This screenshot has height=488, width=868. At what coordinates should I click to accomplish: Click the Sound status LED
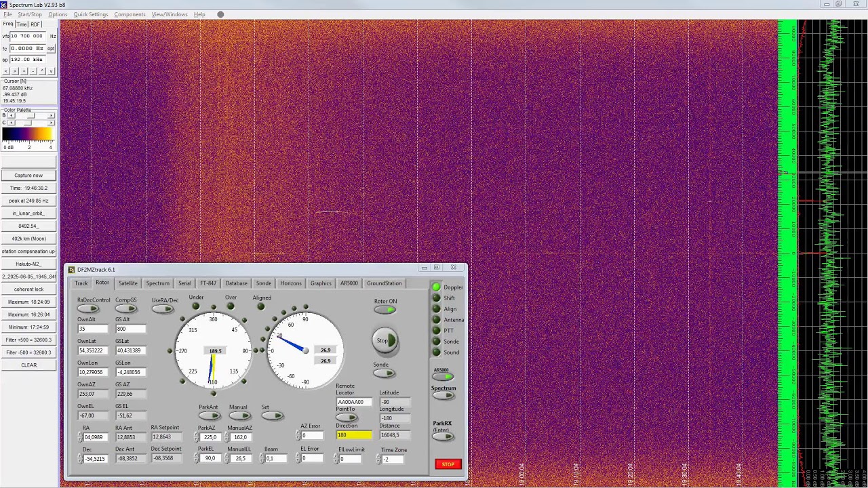coord(437,352)
